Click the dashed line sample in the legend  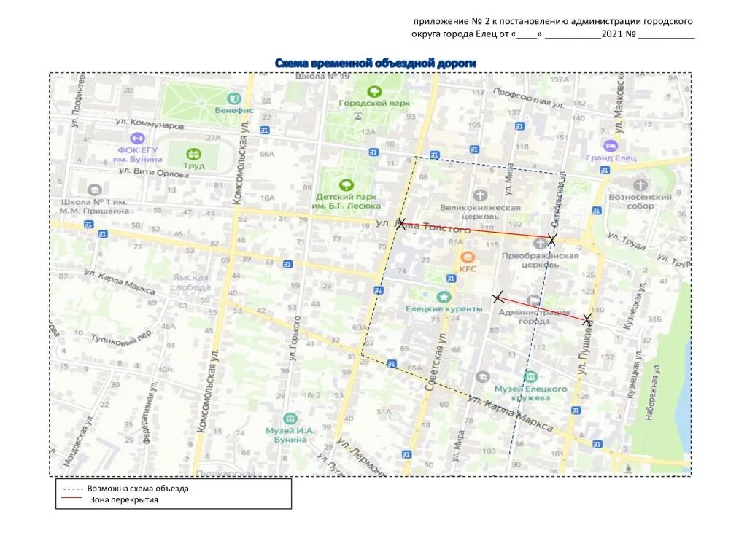(x=72, y=489)
